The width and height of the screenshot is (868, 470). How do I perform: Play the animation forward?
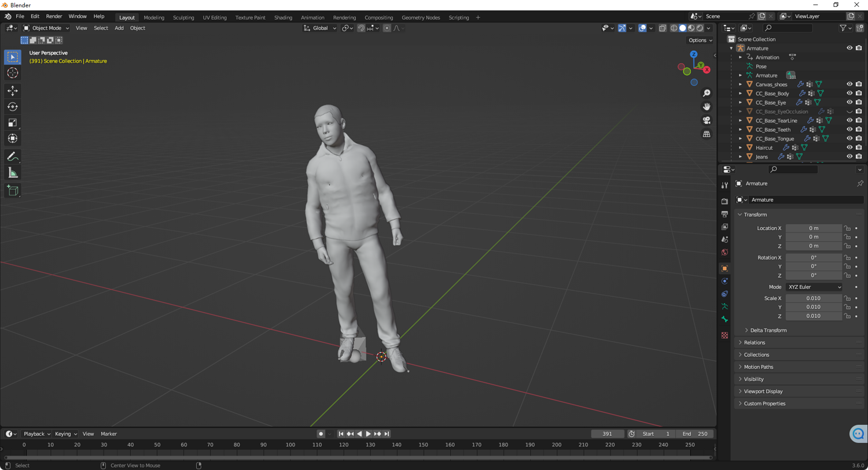pos(369,434)
